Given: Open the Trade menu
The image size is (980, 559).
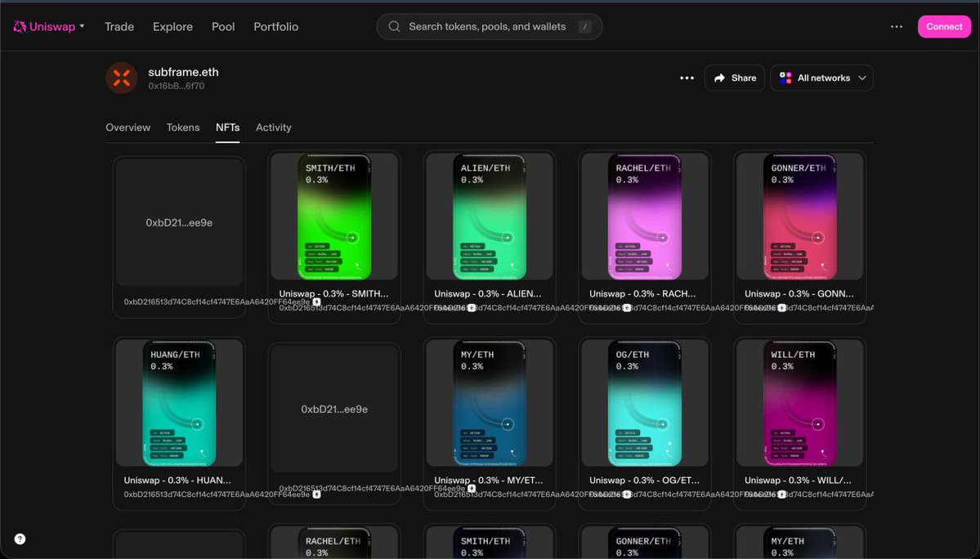Looking at the screenshot, I should (119, 27).
